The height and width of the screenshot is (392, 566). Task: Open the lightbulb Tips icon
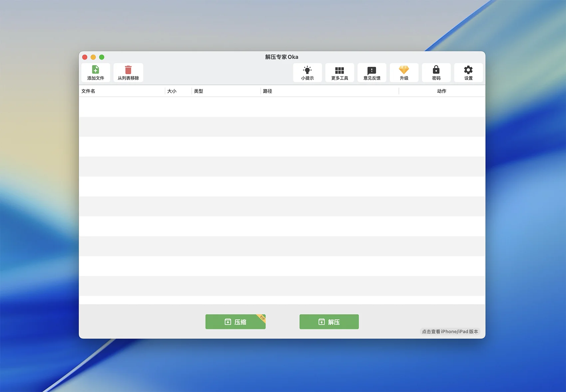coord(307,70)
